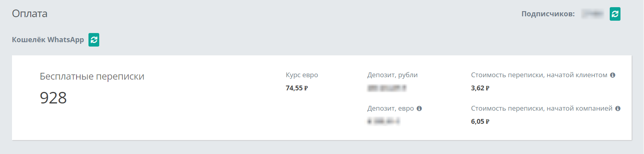This screenshot has width=644, height=154.
Task: Click the Оплата page heading
Action: tap(29, 14)
